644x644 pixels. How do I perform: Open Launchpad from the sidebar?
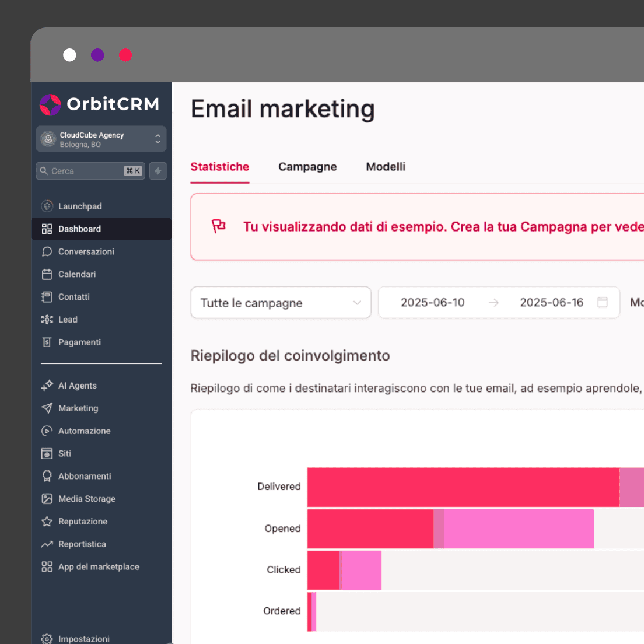[x=101, y=206]
